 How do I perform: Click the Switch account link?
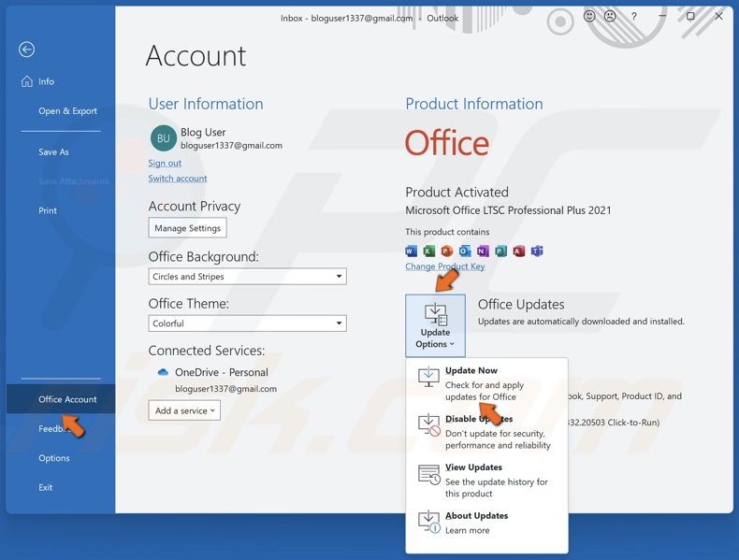click(178, 179)
